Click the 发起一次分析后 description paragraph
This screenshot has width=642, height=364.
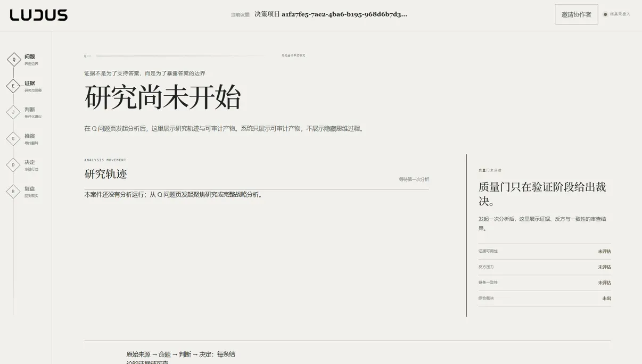[x=542, y=224]
